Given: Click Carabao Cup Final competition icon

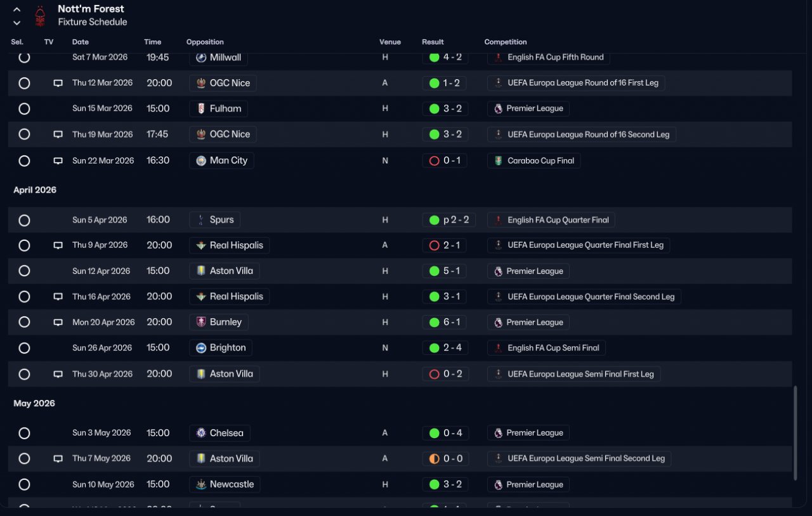Looking at the screenshot, I should (x=499, y=161).
